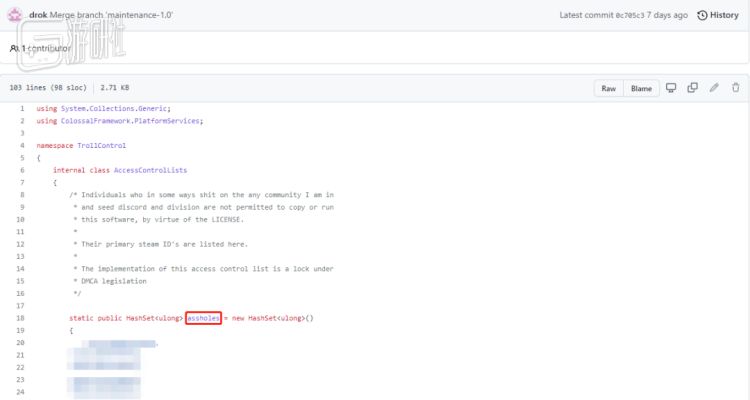Open this file in desktop app icon
This screenshot has width=750, height=400.
671,88
